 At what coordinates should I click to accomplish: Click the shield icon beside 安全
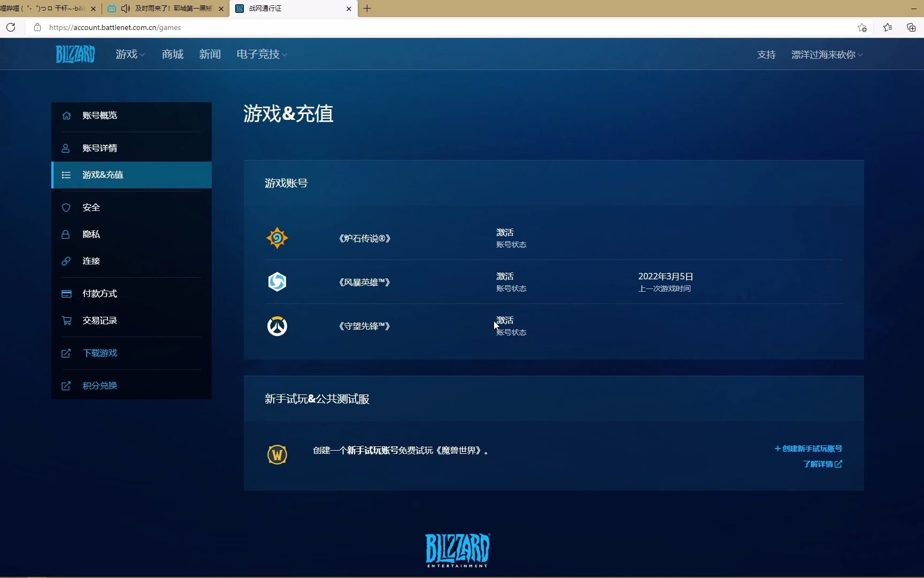click(x=66, y=208)
